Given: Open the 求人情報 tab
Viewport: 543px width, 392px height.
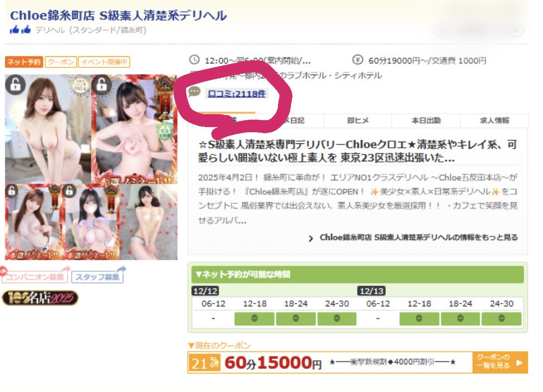Looking at the screenshot, I should click(x=494, y=121).
